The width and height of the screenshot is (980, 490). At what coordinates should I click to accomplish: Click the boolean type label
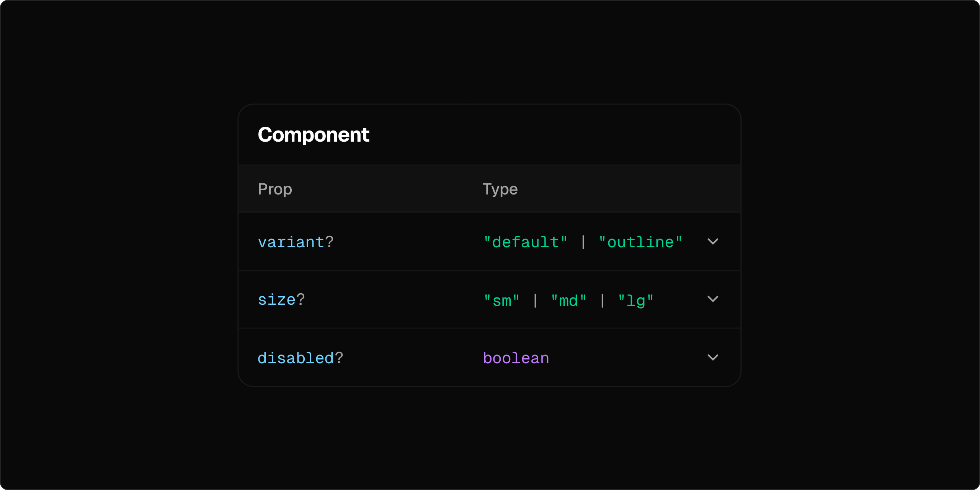(516, 358)
